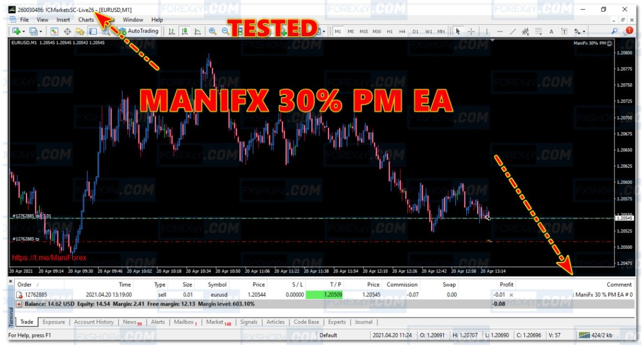Open the arrows objects dropdown

[579, 31]
